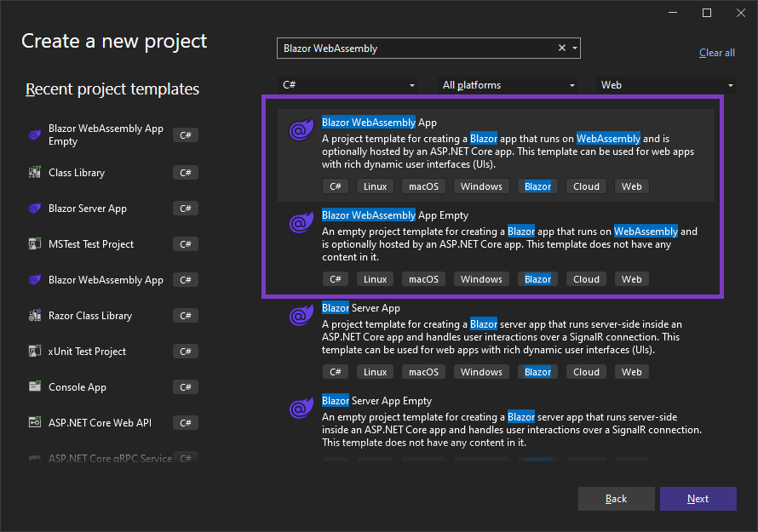Click Cloud tag under Blazor WebAssembly App
Screen dimensions: 758x532
click(x=587, y=186)
